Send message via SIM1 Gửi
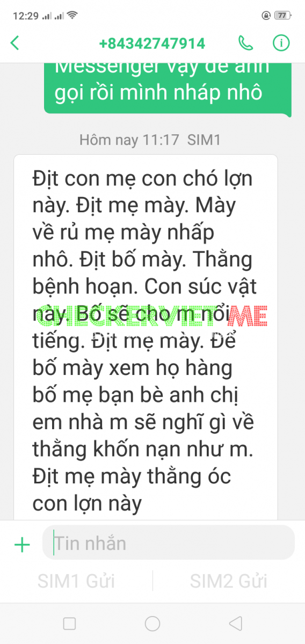The height and width of the screenshot is (644, 305). coord(76,581)
